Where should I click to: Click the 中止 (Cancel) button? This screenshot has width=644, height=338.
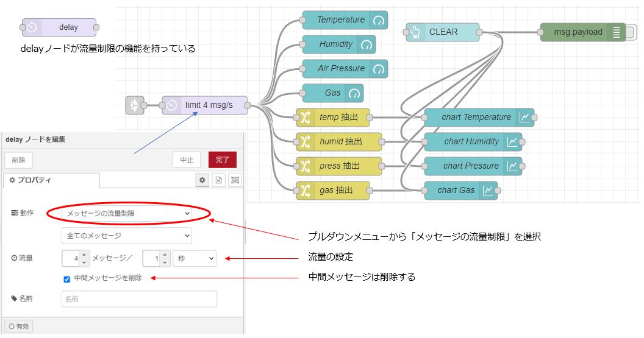coord(186,160)
